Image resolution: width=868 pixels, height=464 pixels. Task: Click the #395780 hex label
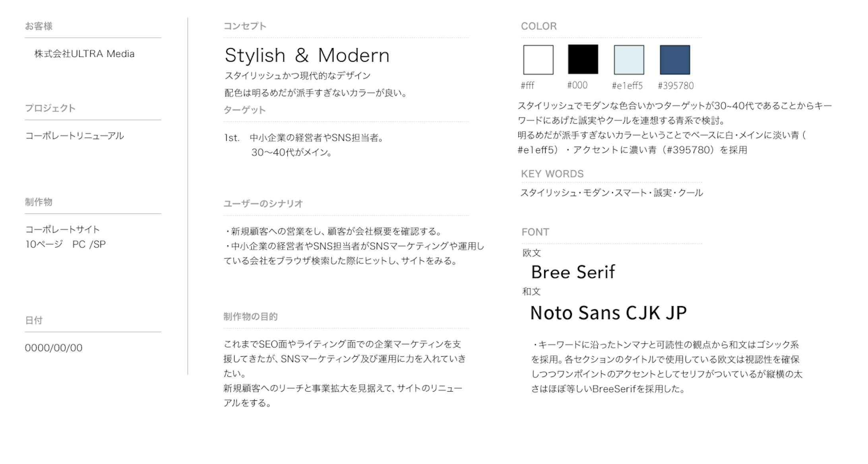click(x=676, y=85)
